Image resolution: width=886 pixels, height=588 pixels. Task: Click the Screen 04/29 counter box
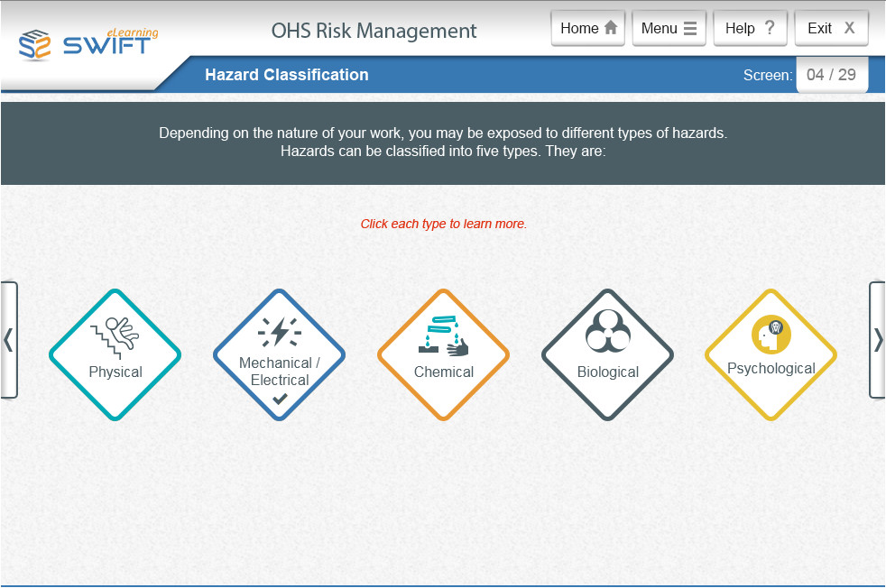click(831, 75)
